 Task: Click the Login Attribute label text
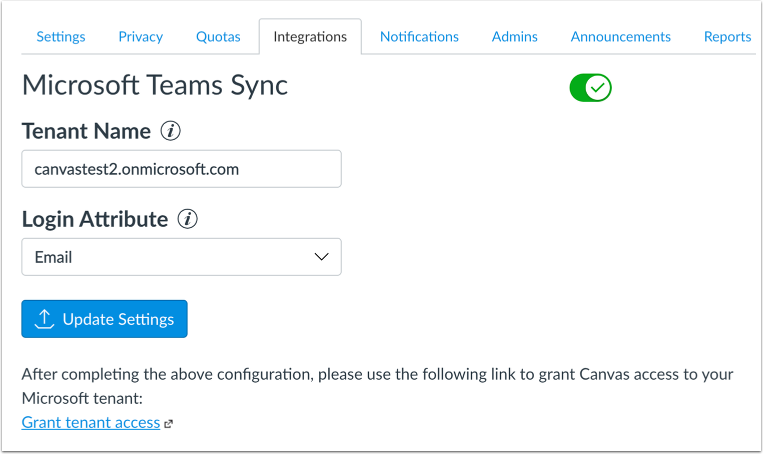95,219
